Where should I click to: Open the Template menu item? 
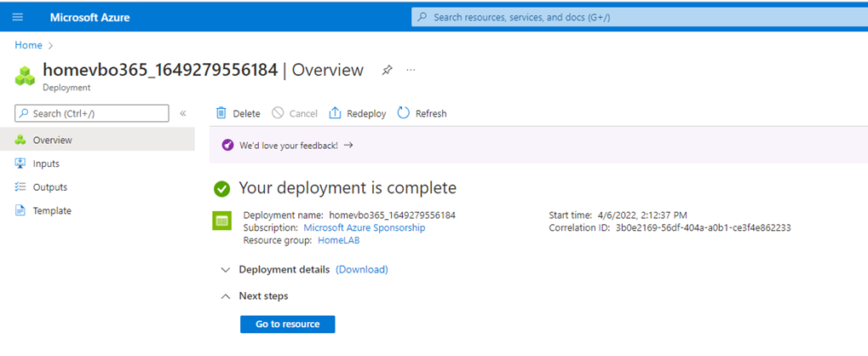click(x=51, y=211)
